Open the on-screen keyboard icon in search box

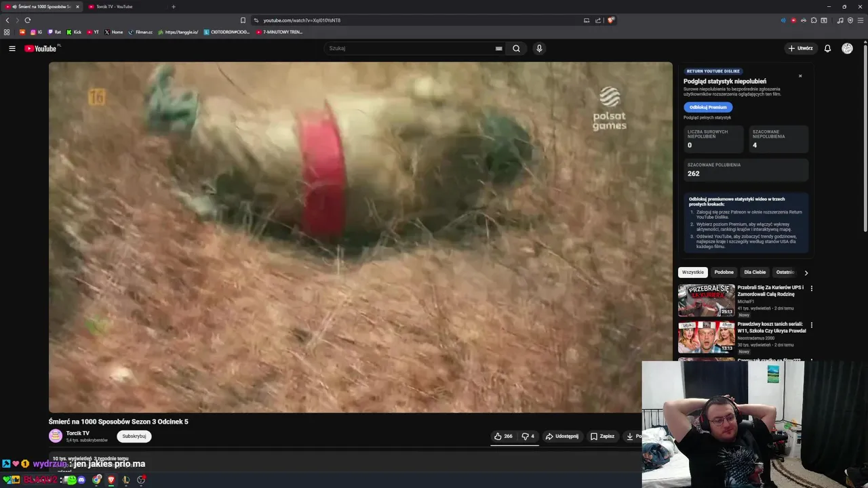498,48
